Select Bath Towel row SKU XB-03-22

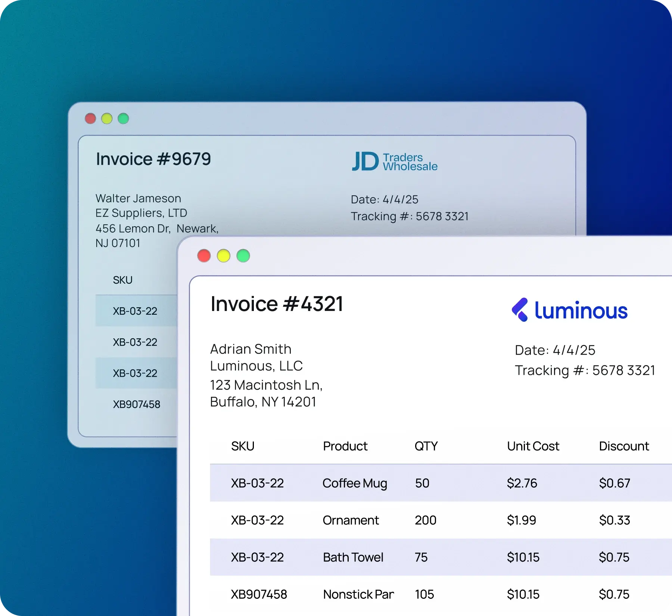[x=257, y=557]
